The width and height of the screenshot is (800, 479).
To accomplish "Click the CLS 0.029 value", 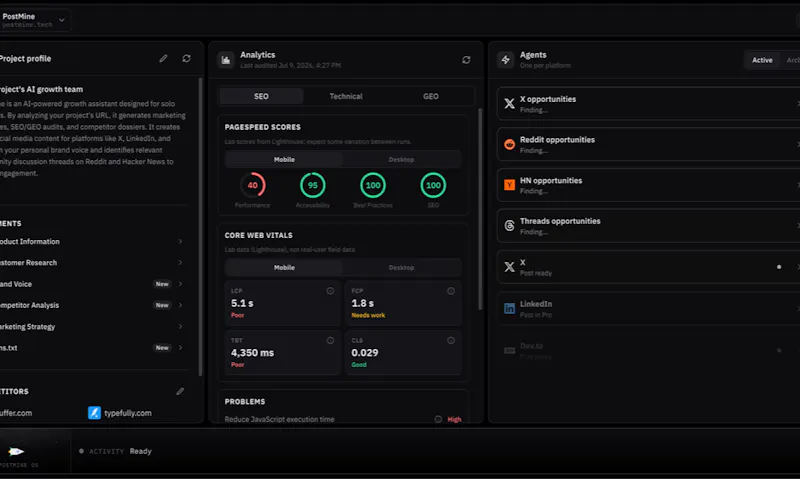I will [x=365, y=353].
